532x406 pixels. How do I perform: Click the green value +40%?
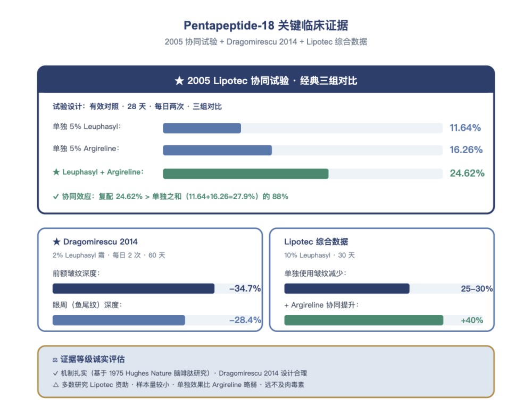[x=472, y=320]
